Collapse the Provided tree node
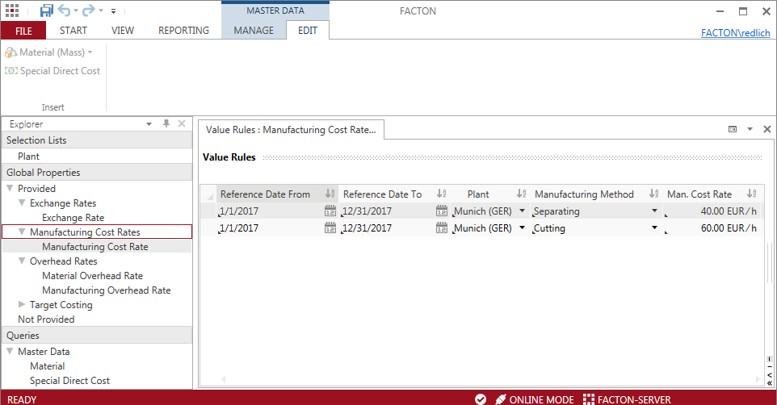This screenshot has width=777, height=405. click(x=9, y=188)
